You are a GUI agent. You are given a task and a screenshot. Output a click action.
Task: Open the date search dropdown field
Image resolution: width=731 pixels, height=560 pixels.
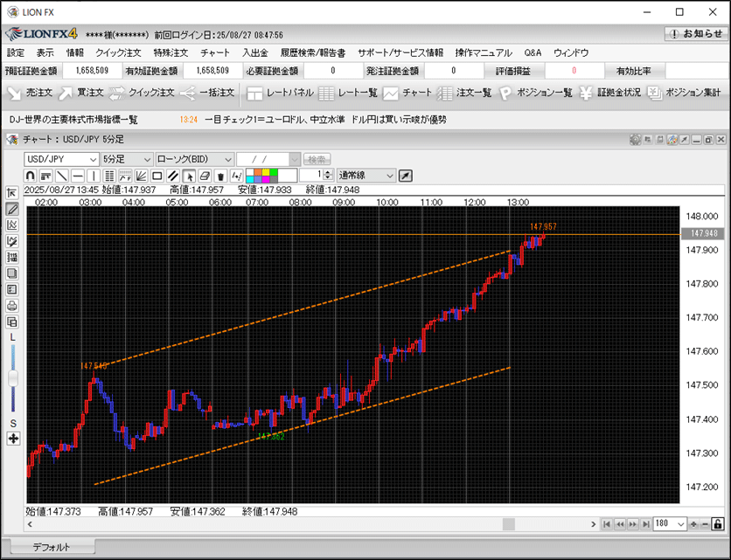pos(268,159)
